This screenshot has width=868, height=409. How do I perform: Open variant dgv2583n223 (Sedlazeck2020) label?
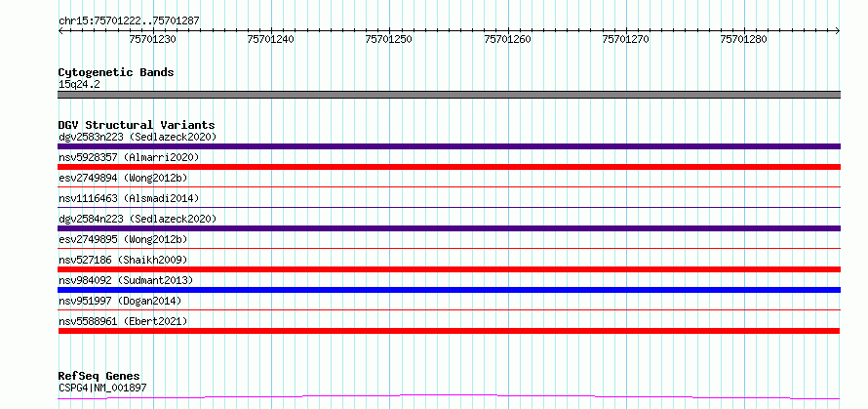(138, 137)
